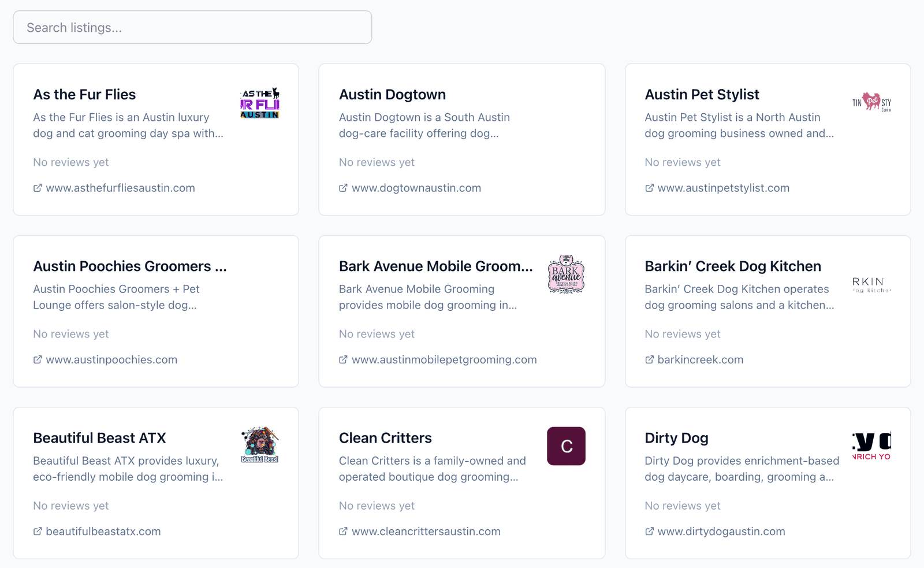Click external link icon beside beautifulbeastatx.com
The height and width of the screenshot is (568, 924).
click(38, 531)
